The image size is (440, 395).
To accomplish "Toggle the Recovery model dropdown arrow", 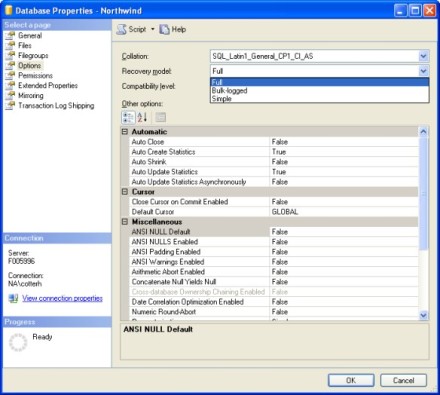I will click(x=423, y=71).
